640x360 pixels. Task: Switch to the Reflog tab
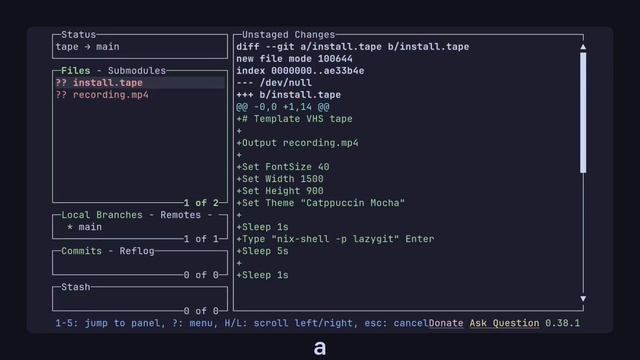tap(137, 251)
